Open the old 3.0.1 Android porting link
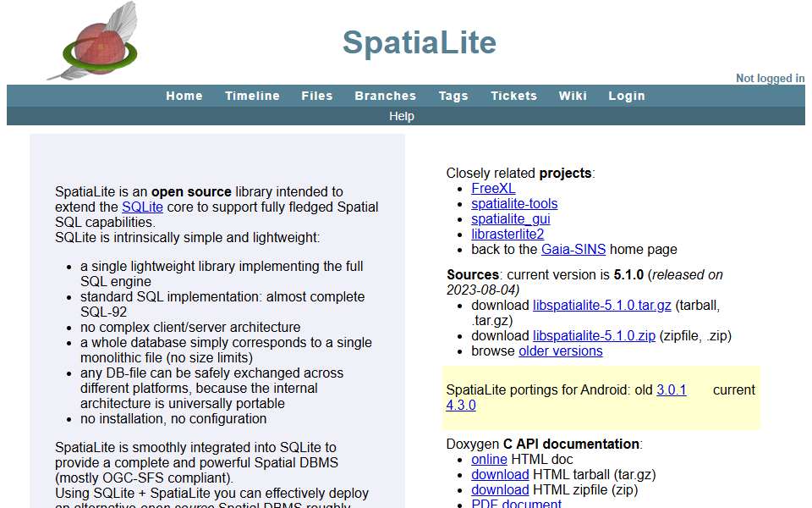The height and width of the screenshot is (508, 812). (671, 389)
